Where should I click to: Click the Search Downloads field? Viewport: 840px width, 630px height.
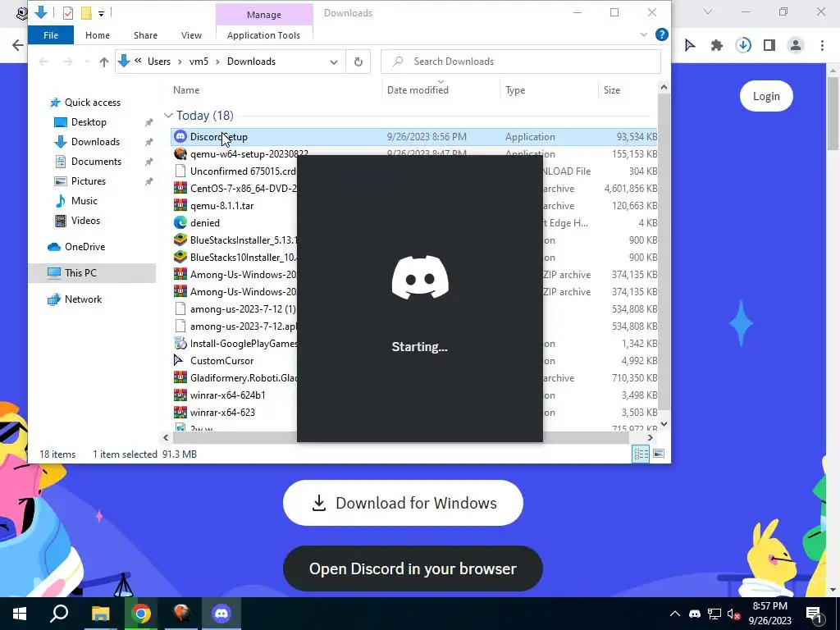521,62
